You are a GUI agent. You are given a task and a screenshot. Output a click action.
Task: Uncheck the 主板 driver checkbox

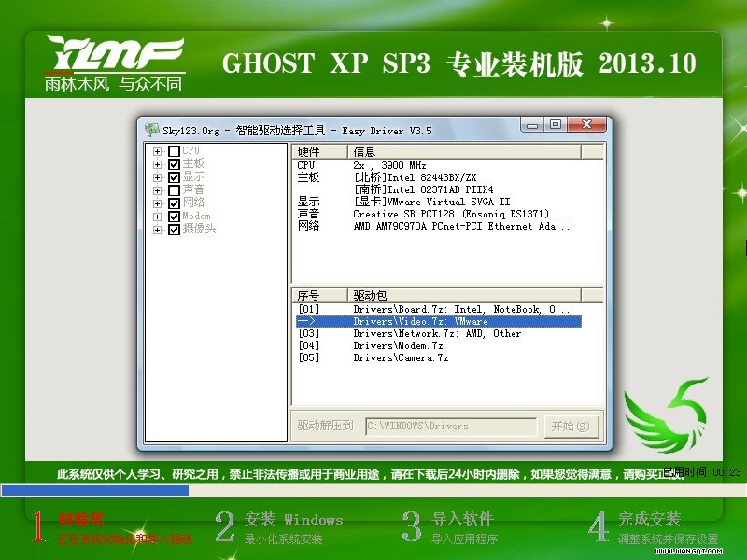click(174, 164)
